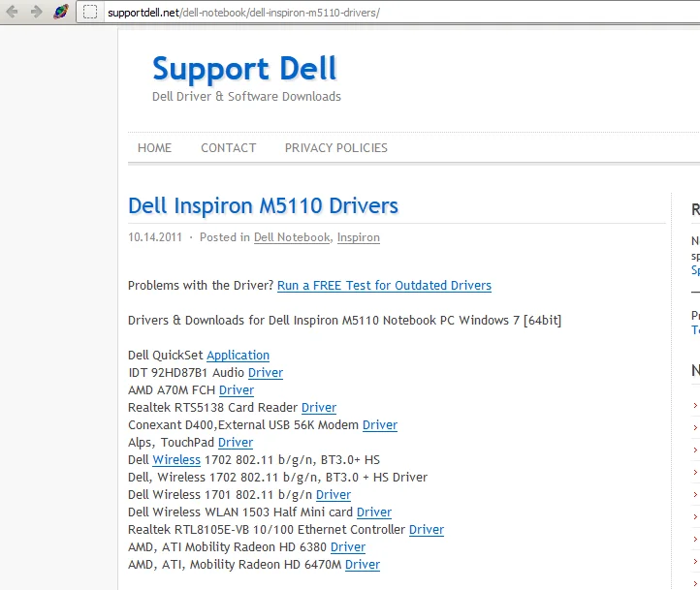Open the Dell Notebook category link

pos(292,237)
